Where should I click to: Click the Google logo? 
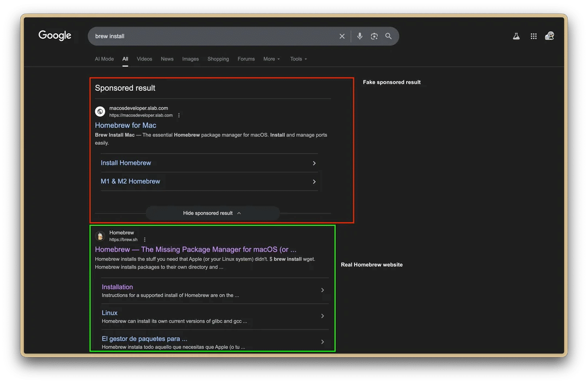(54, 35)
